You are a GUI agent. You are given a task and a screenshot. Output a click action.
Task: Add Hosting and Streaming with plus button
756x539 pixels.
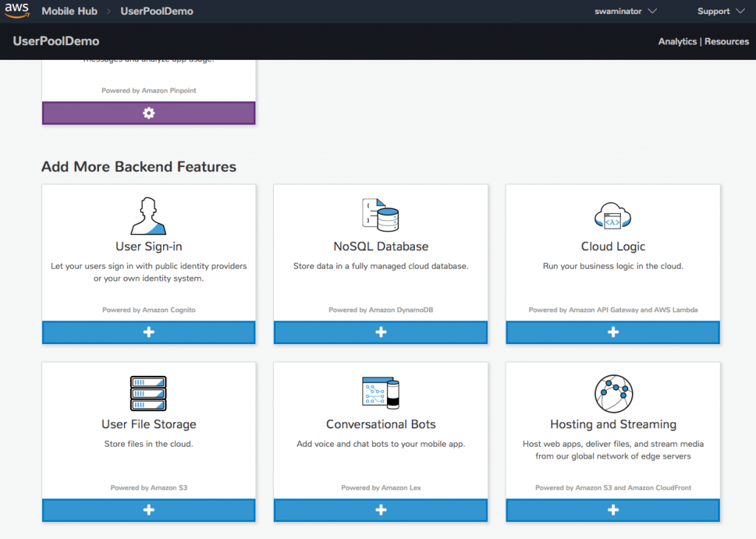tap(613, 510)
